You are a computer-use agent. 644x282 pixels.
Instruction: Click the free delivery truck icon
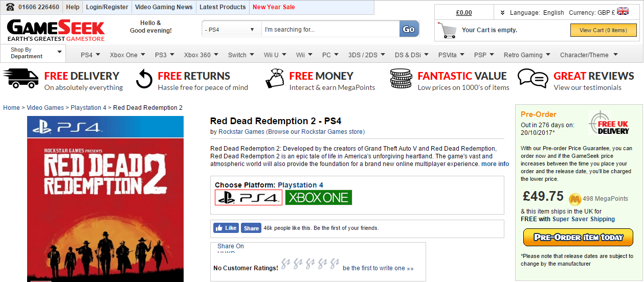click(21, 79)
